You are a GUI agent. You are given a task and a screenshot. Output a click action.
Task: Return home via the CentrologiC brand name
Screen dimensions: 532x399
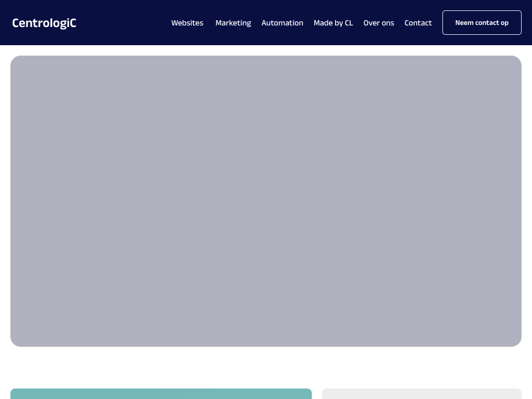(44, 23)
